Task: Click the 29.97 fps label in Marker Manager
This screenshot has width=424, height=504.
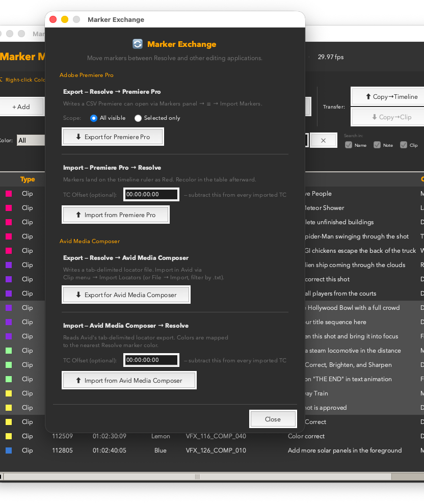Action: (331, 57)
